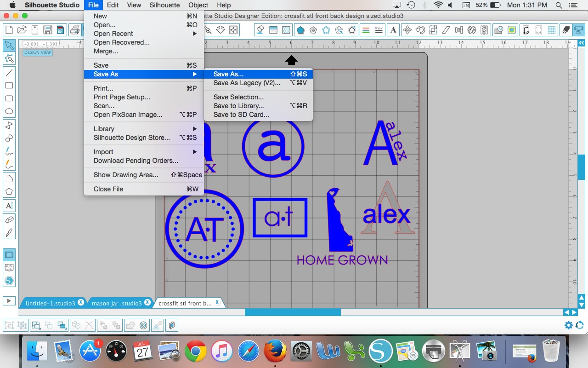Select the Rounded Rectangle tool

[x=9, y=98]
